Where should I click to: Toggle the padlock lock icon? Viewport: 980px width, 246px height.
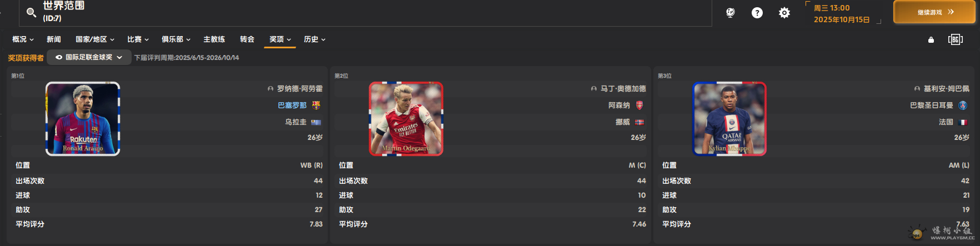931,39
